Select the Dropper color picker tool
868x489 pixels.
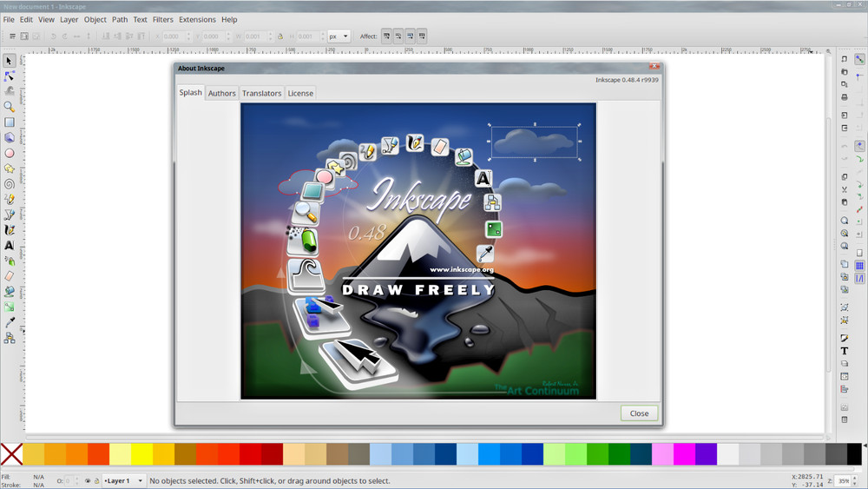[x=9, y=322]
